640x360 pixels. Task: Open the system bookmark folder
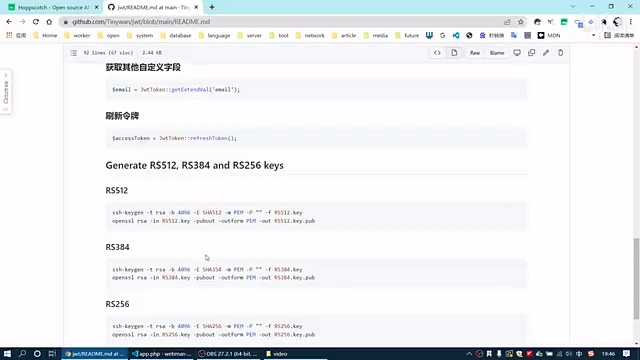pos(140,36)
